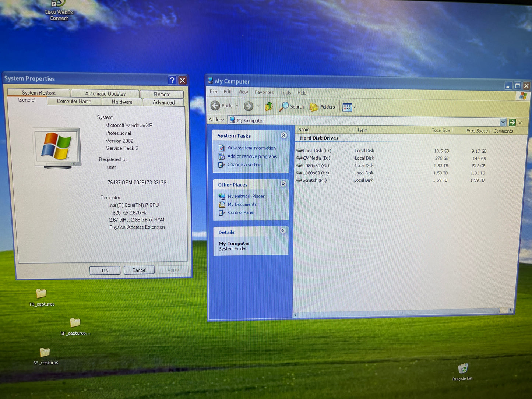
Task: Open the Control Panel link
Action: pyautogui.click(x=241, y=212)
